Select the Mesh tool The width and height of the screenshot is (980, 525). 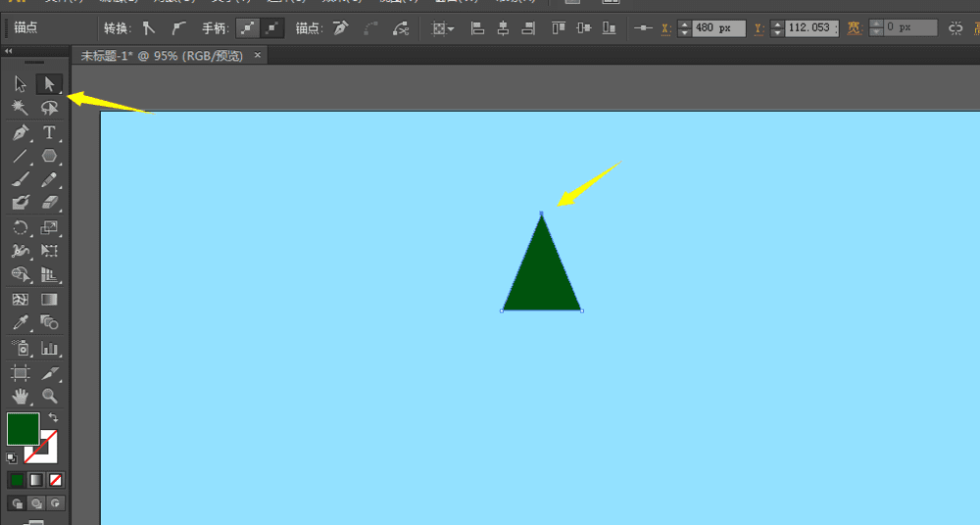[20, 300]
